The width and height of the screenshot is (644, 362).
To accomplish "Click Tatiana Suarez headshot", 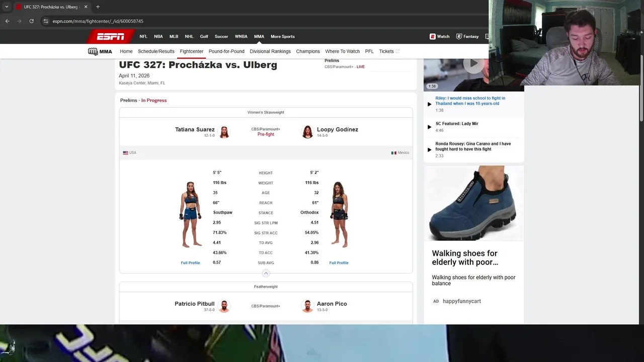I will click(224, 132).
